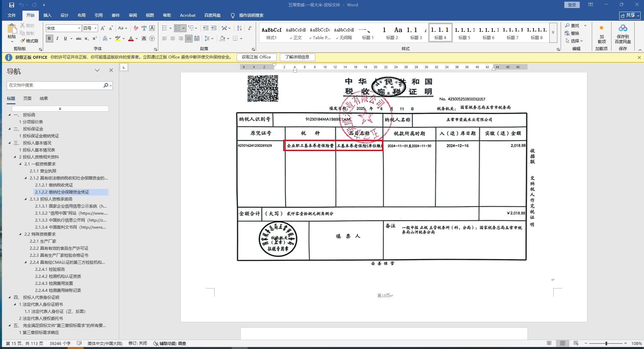
Task: Cut the selection with 剪切
Action: point(27,25)
